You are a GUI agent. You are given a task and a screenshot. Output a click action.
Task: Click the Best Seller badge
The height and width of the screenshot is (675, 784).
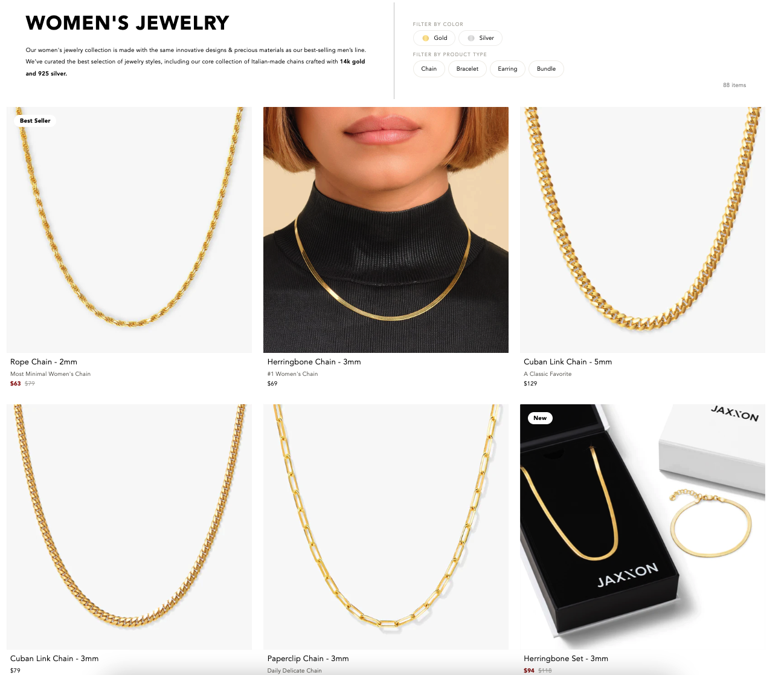point(35,121)
